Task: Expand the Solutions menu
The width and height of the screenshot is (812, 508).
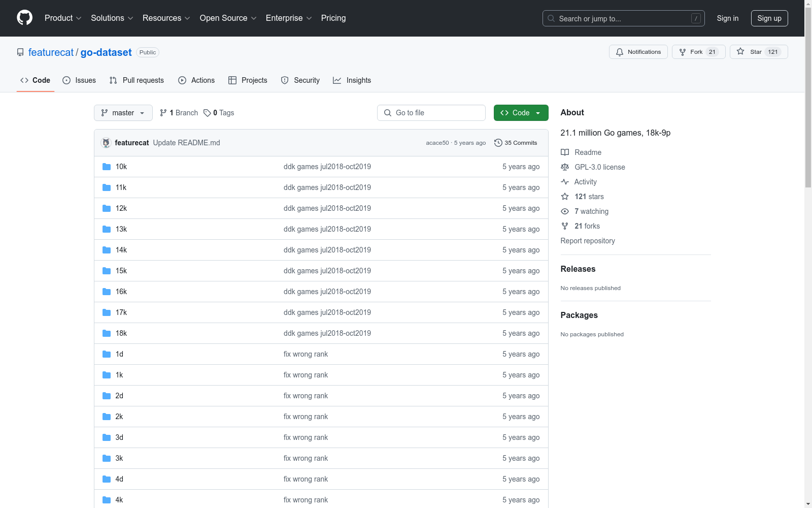Action: point(112,18)
